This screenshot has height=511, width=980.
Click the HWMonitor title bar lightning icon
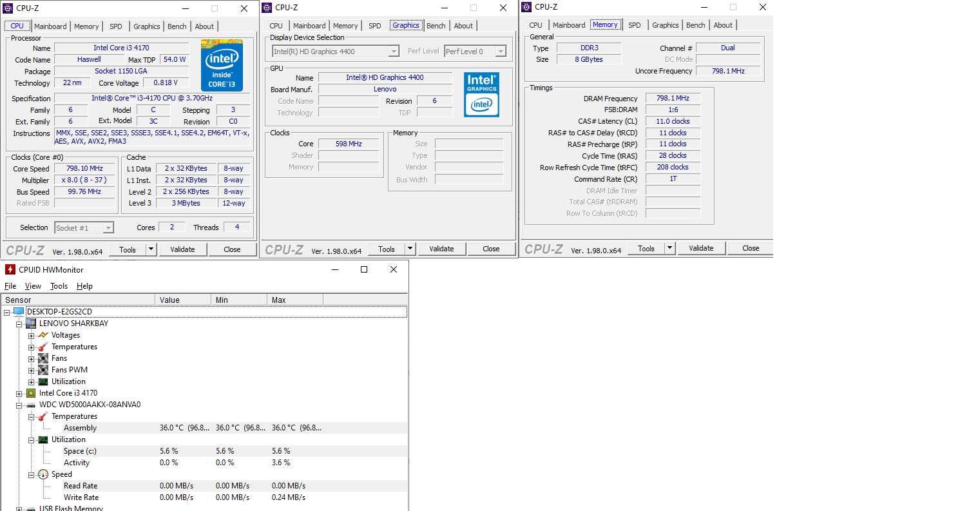click(10, 269)
